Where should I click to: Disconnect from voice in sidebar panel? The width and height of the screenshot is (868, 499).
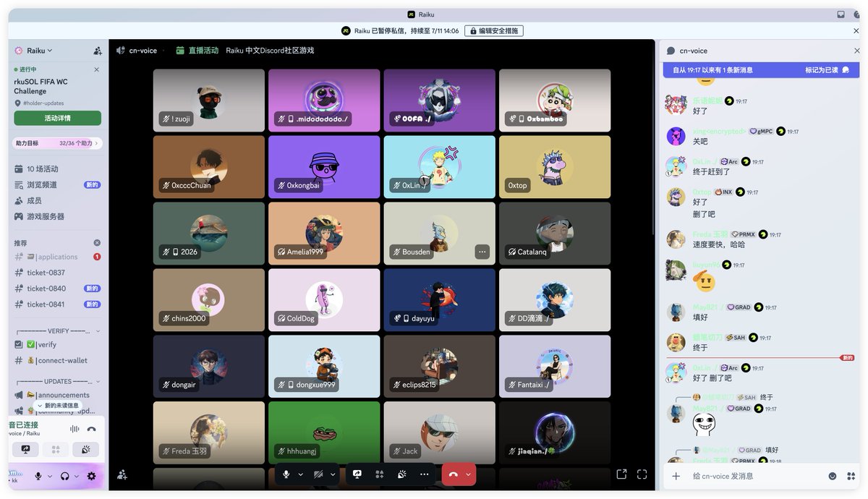coord(92,429)
